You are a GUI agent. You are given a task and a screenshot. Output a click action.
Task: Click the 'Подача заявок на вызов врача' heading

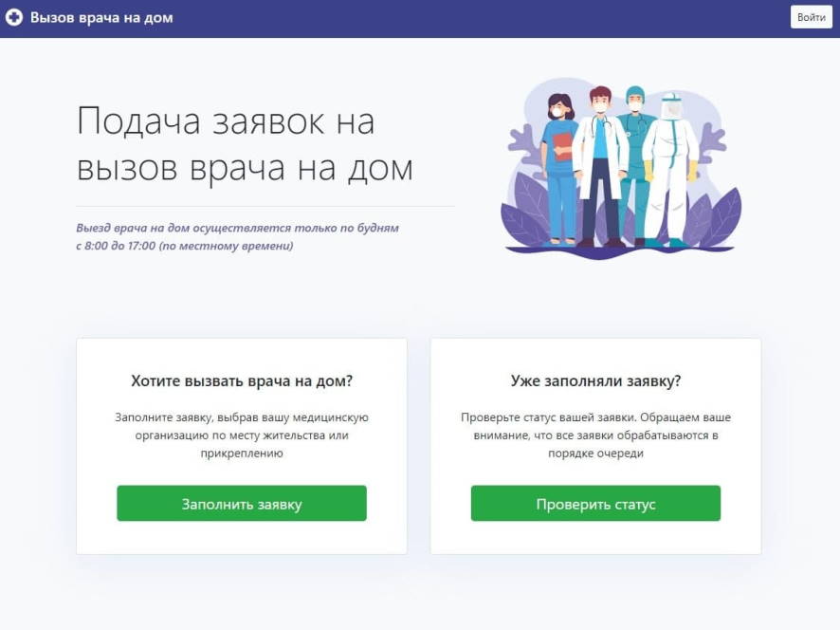coord(245,143)
